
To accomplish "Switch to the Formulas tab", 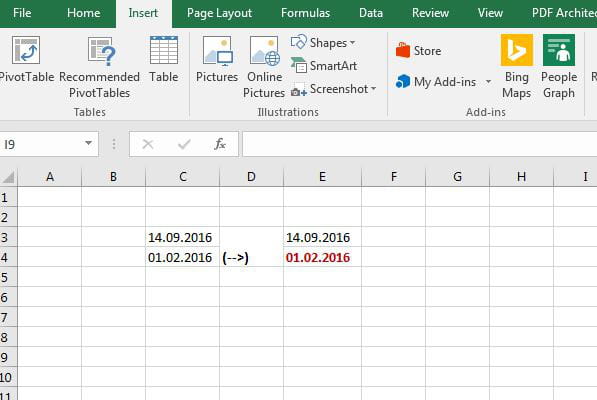I will coord(305,13).
